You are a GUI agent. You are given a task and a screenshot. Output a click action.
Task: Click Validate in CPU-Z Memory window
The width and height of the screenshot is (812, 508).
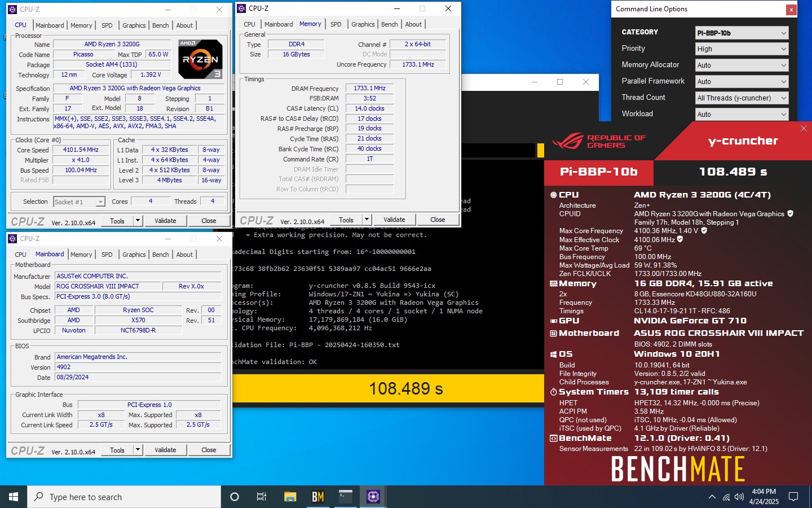coord(394,220)
